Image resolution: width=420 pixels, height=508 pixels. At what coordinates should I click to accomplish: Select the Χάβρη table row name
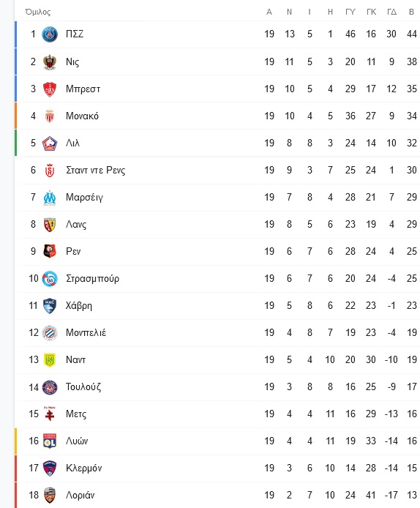(x=79, y=305)
